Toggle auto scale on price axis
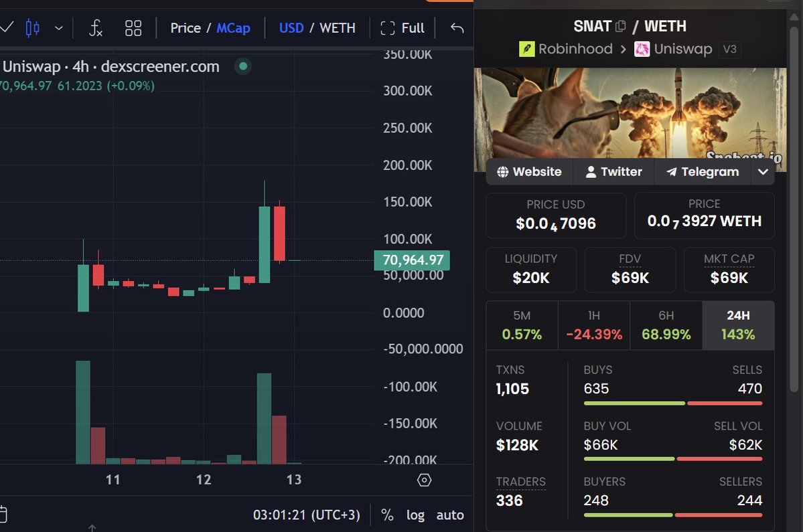This screenshot has height=532, width=803. point(450,515)
